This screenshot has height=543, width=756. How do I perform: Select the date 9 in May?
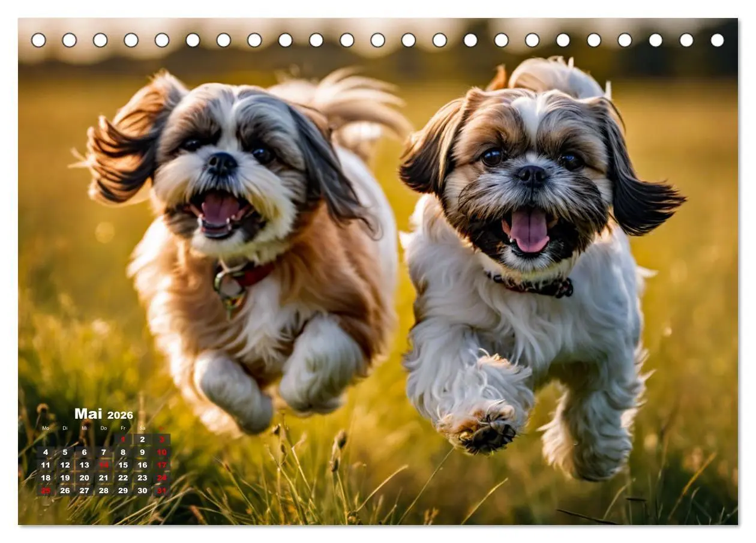click(x=142, y=452)
